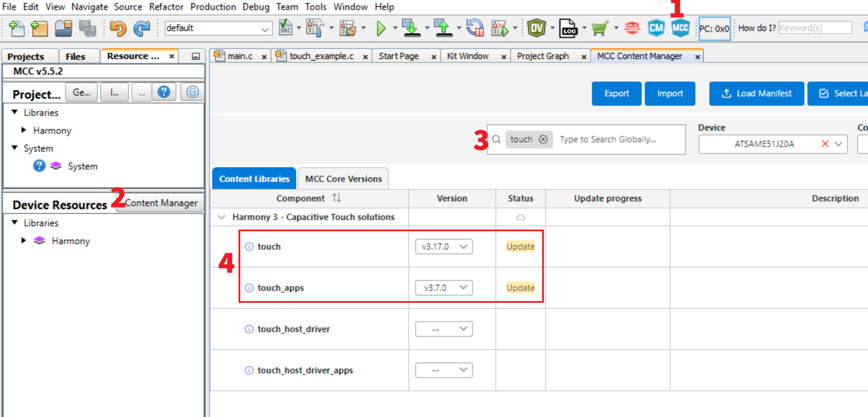Click Update status for touch
Image resolution: width=868 pixels, height=417 pixels.
[x=520, y=247]
